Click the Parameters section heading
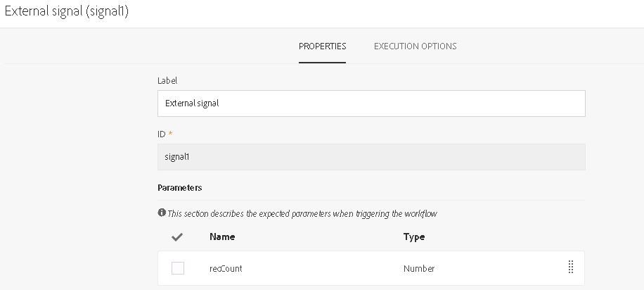This screenshot has width=644, height=290. [x=180, y=188]
